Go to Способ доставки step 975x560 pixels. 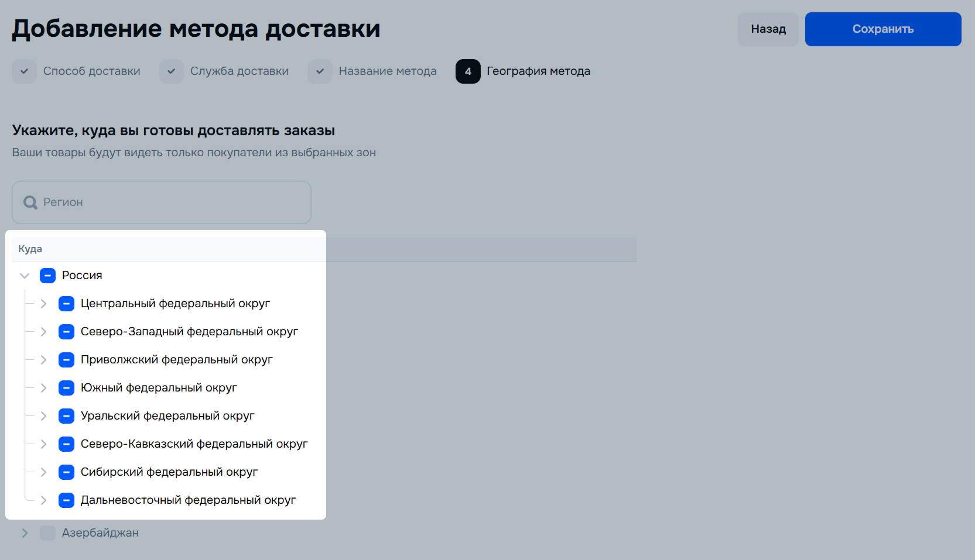point(91,71)
